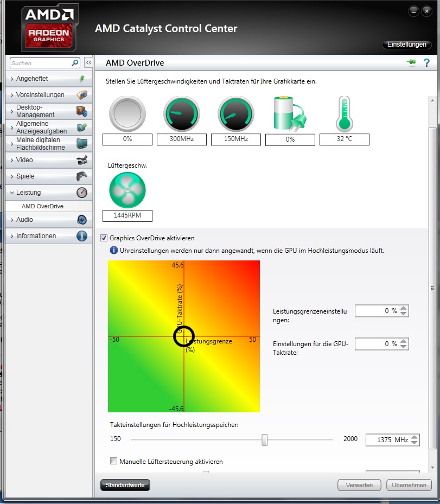This screenshot has height=504, width=440.
Task: Click the Standardwerte button
Action: pyautogui.click(x=125, y=484)
